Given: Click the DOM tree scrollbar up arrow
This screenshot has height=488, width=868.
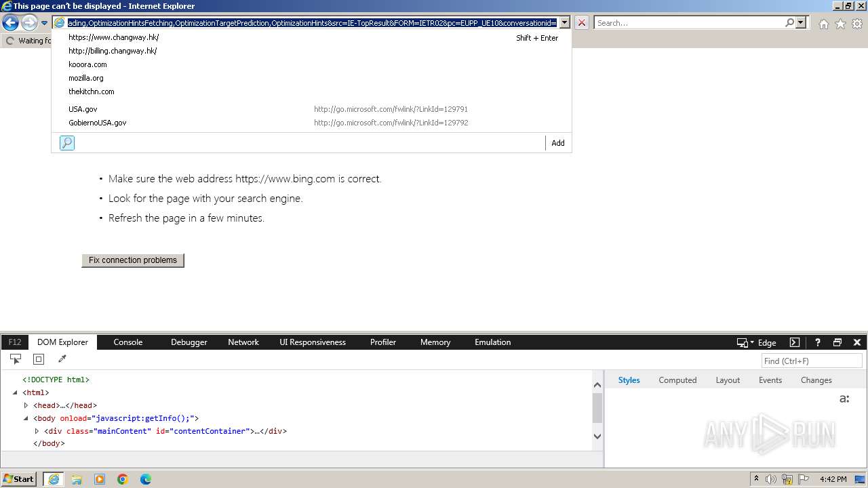Looking at the screenshot, I should pyautogui.click(x=597, y=385).
